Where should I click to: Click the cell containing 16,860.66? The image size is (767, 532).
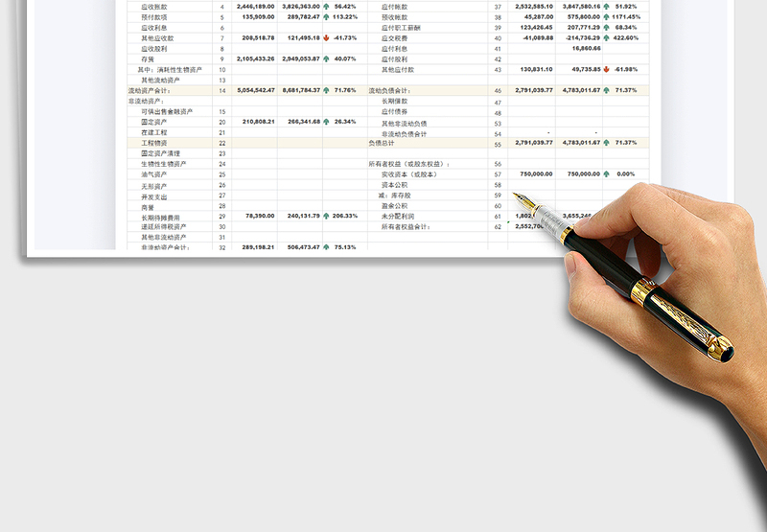coord(579,48)
